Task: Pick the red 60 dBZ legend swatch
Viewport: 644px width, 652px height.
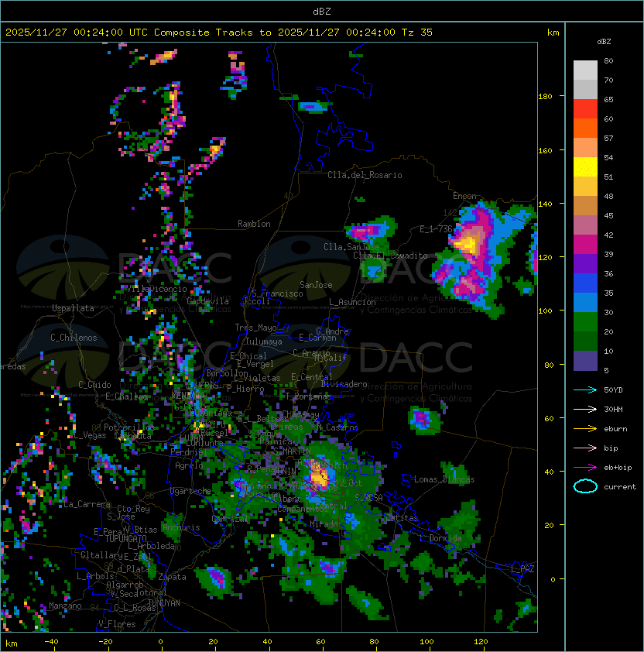Action: pos(585,109)
